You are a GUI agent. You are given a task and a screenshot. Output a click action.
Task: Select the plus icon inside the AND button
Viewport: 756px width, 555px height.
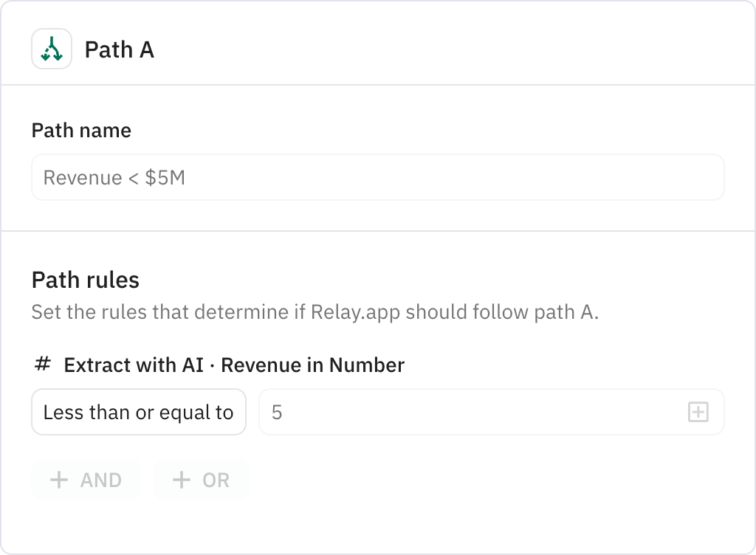[x=58, y=480]
